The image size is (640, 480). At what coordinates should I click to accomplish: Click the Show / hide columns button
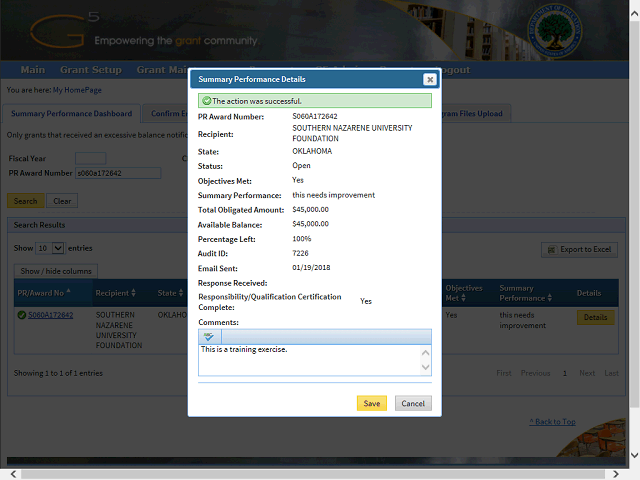[x=56, y=271]
